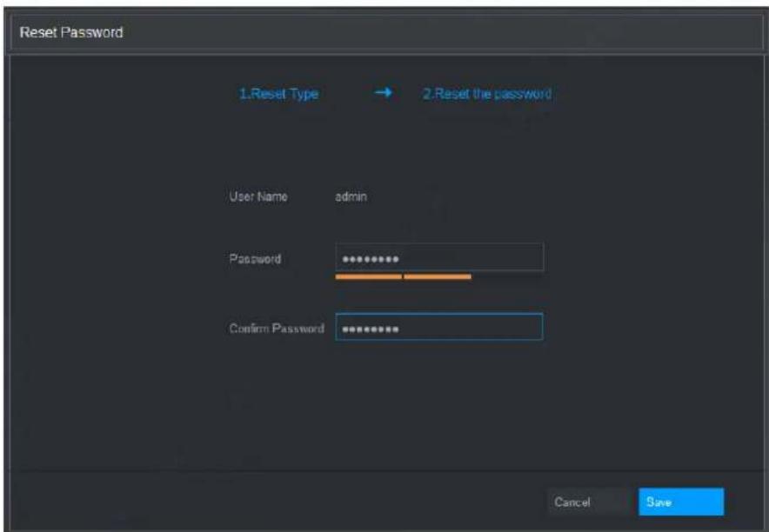769x532 pixels.
Task: Click the orange password strength bar
Action: point(403,276)
